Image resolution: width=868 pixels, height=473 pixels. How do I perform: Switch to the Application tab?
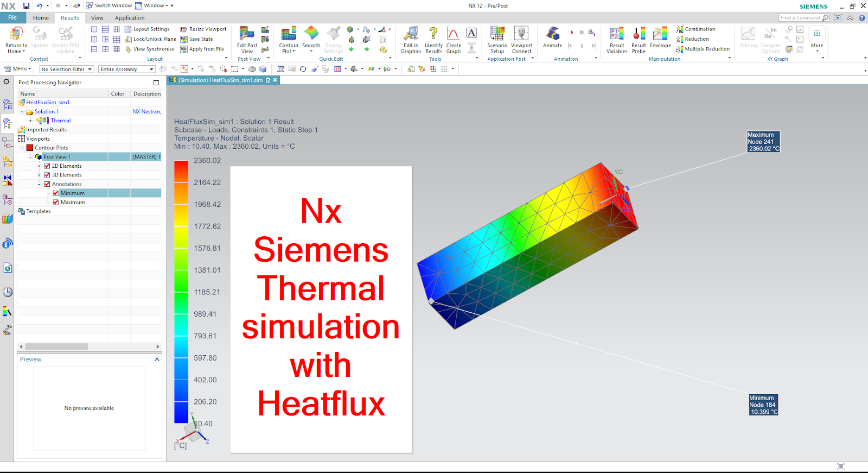[130, 18]
